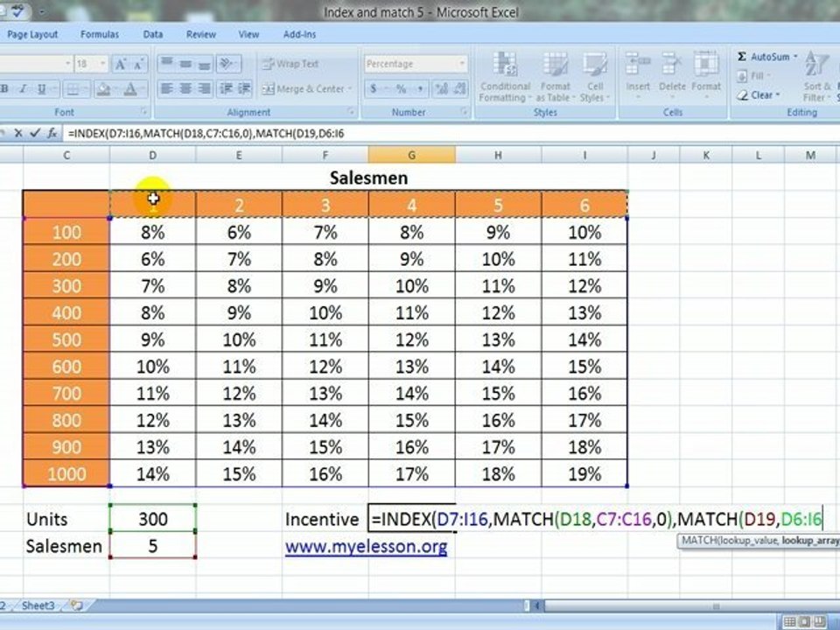Open the Merge & Center dropdown arrow
Image resolution: width=840 pixels, height=630 pixels.
[350, 89]
